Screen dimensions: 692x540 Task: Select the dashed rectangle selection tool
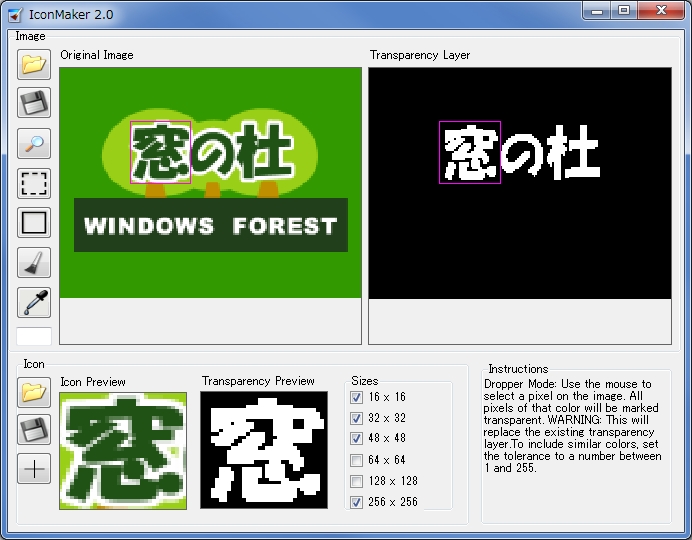(34, 183)
